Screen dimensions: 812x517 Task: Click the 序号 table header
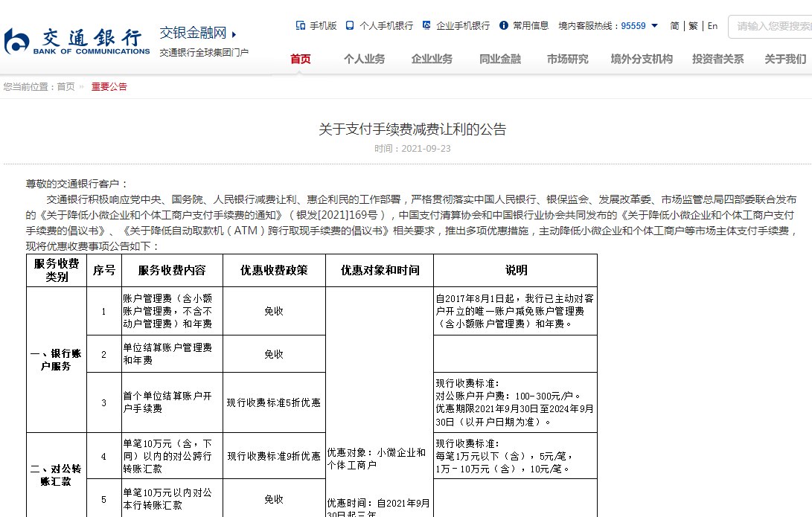[104, 270]
